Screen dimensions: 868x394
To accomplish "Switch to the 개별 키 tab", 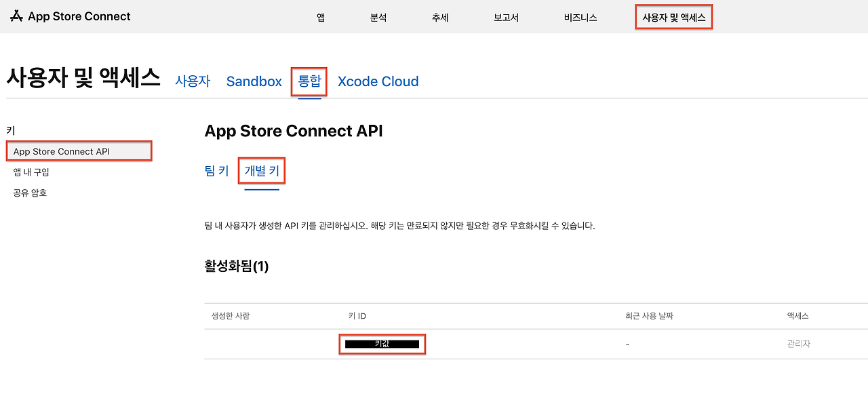I will click(x=262, y=171).
